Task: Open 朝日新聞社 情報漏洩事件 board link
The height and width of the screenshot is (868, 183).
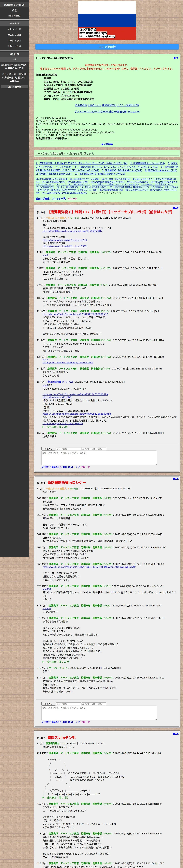Action: pos(14,66)
